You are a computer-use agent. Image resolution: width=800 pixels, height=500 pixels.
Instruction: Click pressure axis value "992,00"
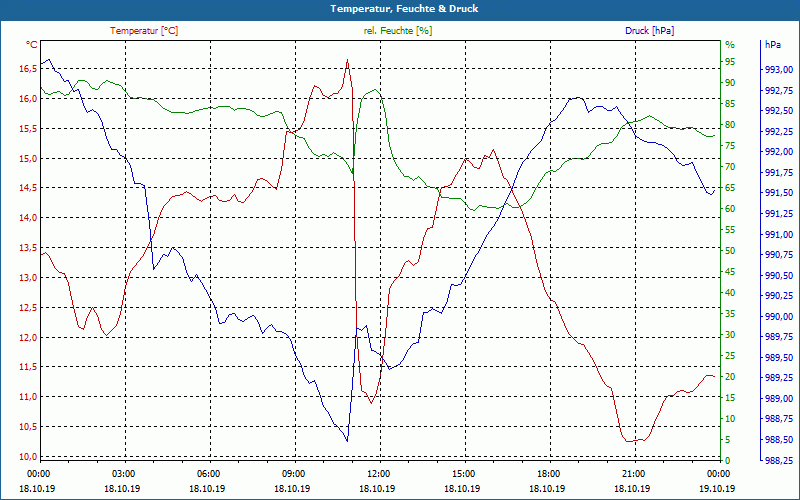click(x=779, y=152)
